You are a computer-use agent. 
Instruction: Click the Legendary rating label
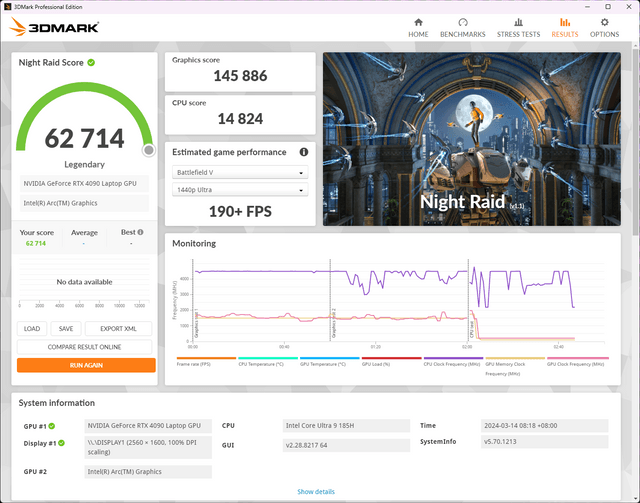(84, 164)
